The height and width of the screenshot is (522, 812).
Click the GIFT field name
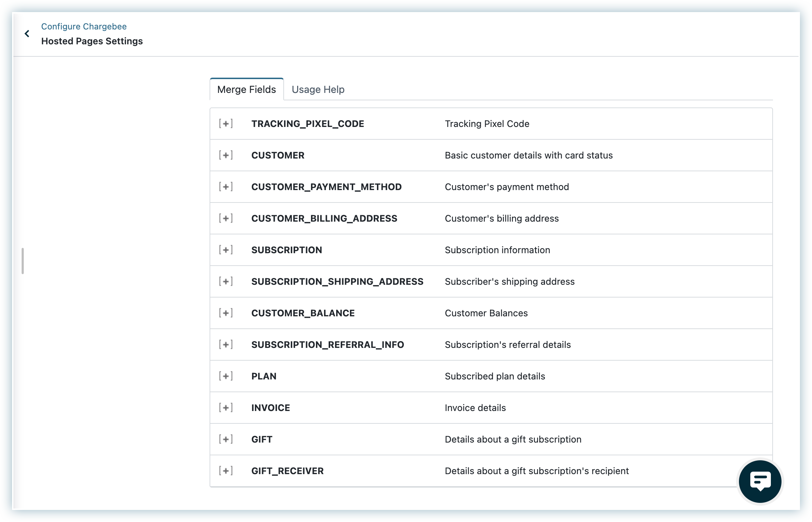[x=262, y=439]
